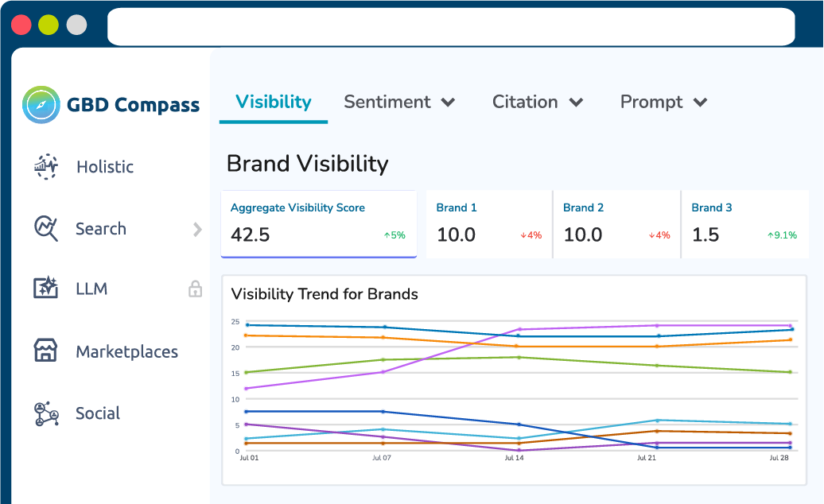Open the Marketplaces storefront icon

(x=46, y=351)
